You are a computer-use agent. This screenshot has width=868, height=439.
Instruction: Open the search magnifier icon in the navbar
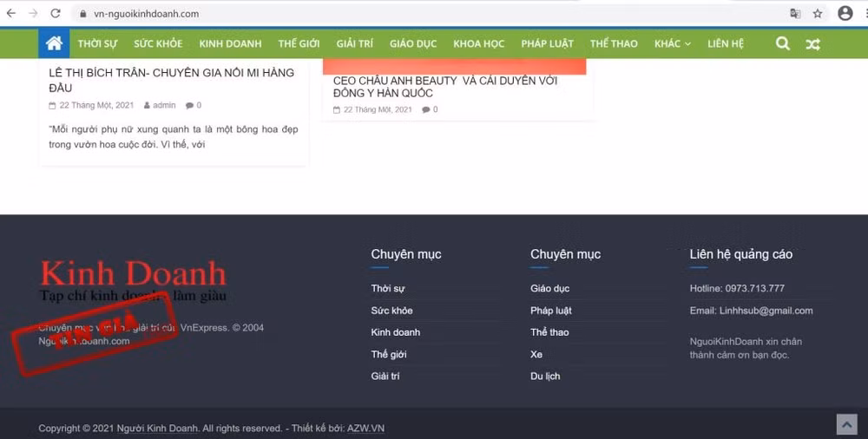783,43
